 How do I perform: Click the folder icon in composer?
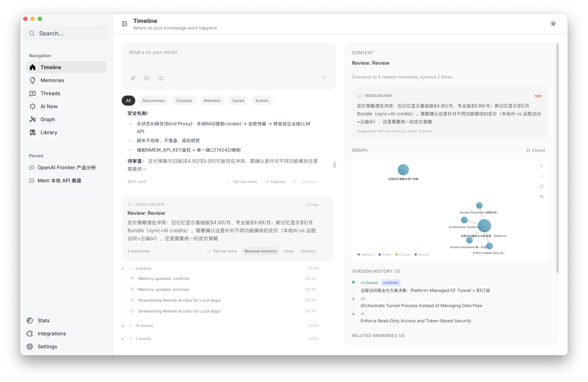[147, 78]
